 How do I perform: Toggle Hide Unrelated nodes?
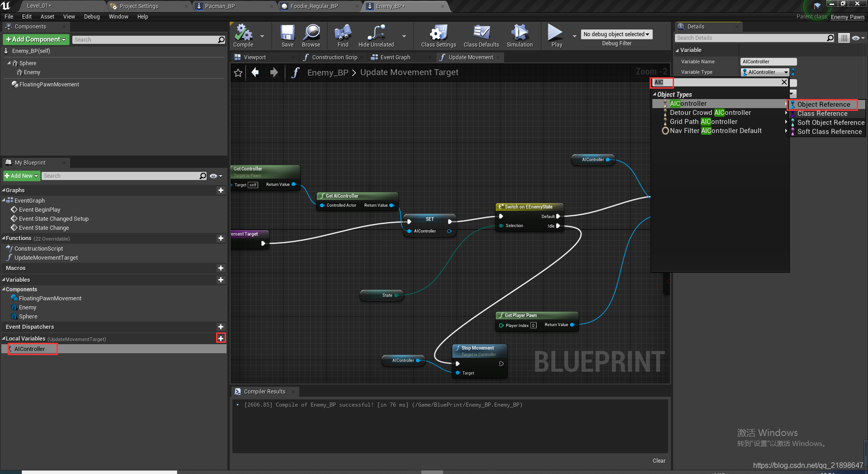point(376,36)
